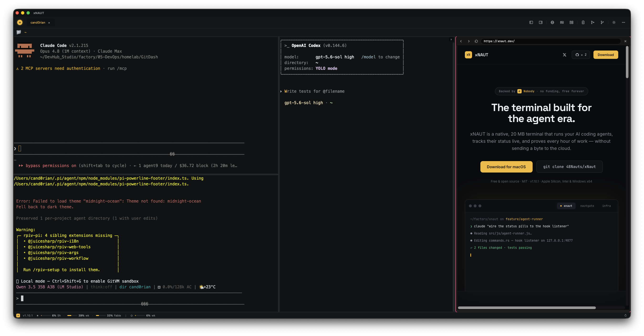Click the v1.10.1 version label

pos(28,316)
